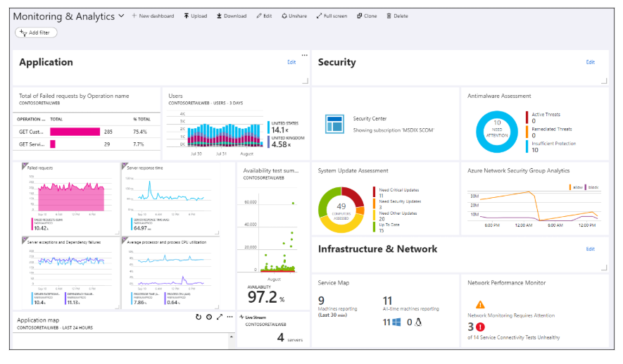Click Upload in the dashboard toolbar
The width and height of the screenshot is (623, 364).
click(x=195, y=15)
